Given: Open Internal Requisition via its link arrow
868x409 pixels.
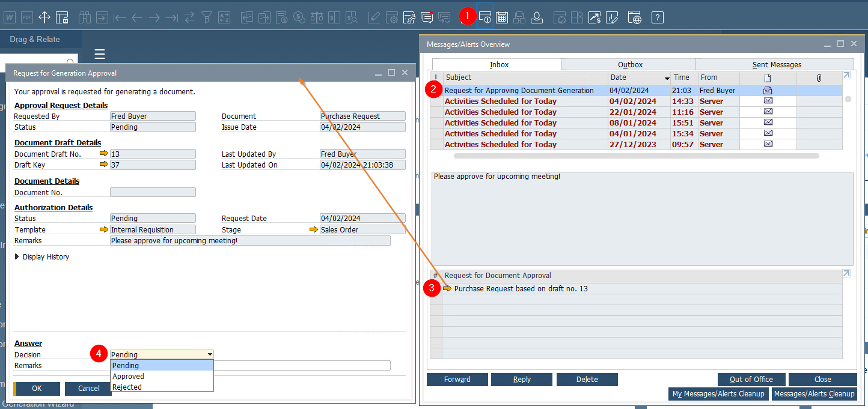Looking at the screenshot, I should (103, 229).
